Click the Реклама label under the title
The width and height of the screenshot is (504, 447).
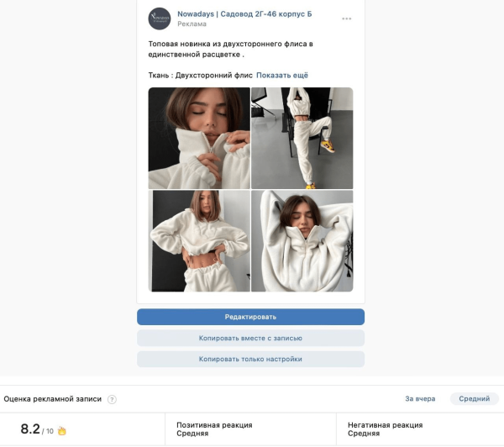[x=192, y=24]
